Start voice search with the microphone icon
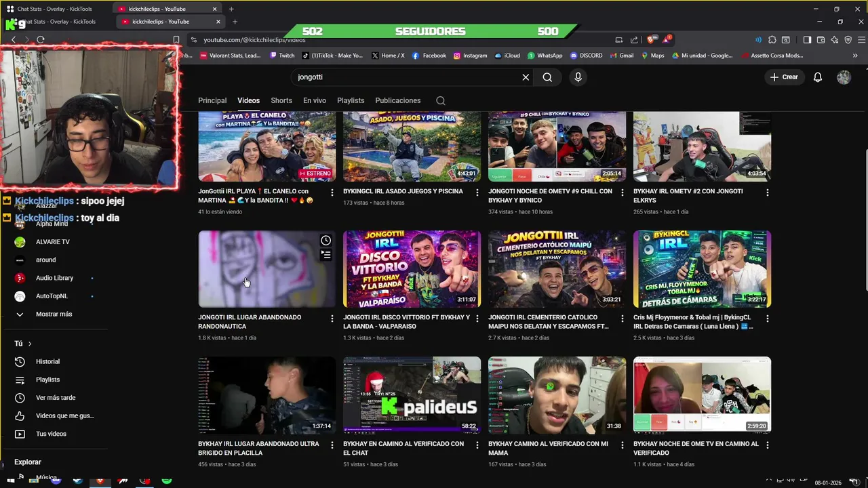This screenshot has width=868, height=488. [578, 77]
